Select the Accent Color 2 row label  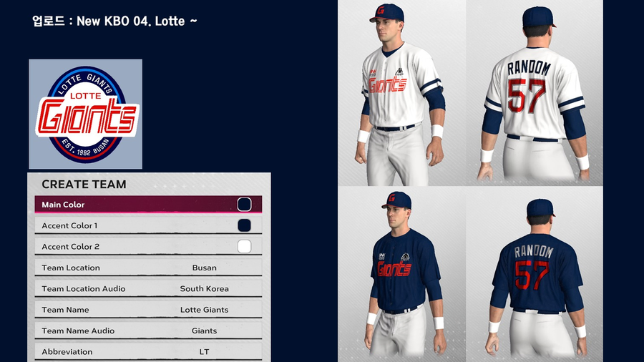70,247
